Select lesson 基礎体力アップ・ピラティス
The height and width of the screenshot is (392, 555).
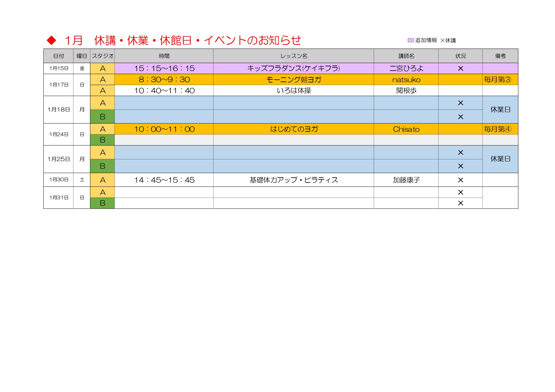click(294, 180)
